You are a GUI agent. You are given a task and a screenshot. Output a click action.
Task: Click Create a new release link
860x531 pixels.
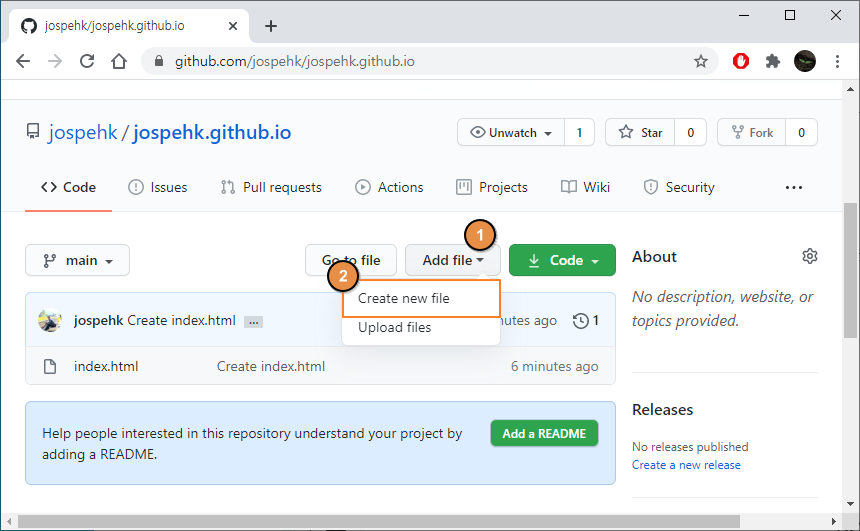686,465
